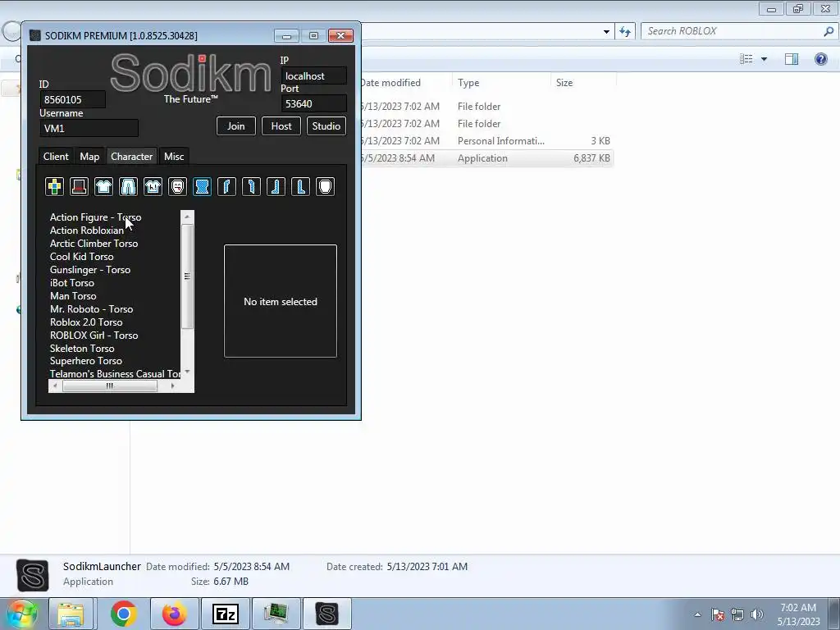The image size is (840, 630).
Task: Click the torso list vertical scrollbar thumb
Action: coord(187,276)
